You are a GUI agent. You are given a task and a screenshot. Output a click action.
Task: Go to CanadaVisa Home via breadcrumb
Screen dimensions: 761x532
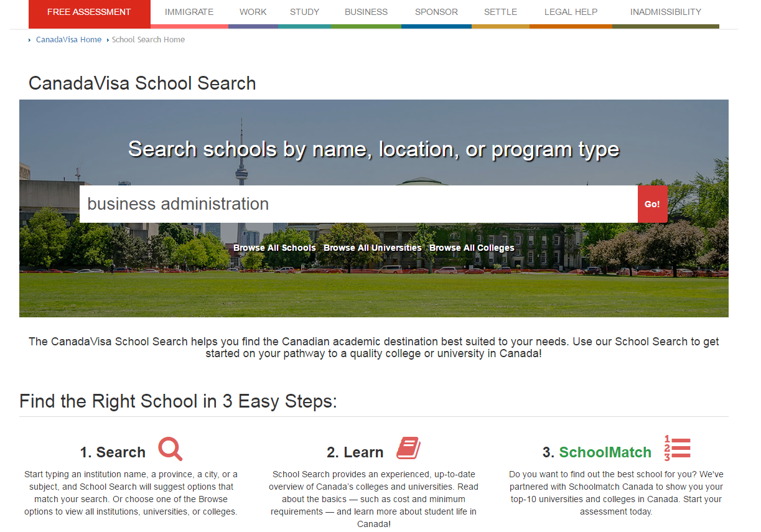tap(68, 39)
